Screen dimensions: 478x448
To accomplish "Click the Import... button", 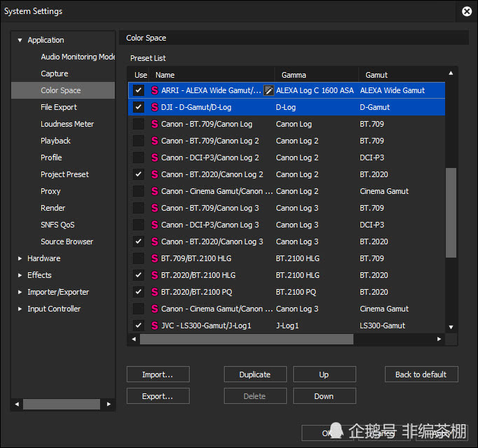I will [x=157, y=374].
